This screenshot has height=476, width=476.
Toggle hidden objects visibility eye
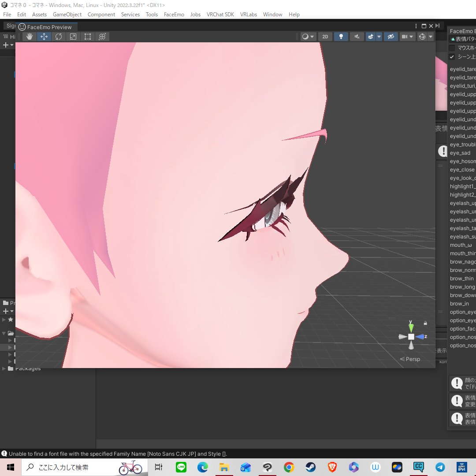[390, 37]
